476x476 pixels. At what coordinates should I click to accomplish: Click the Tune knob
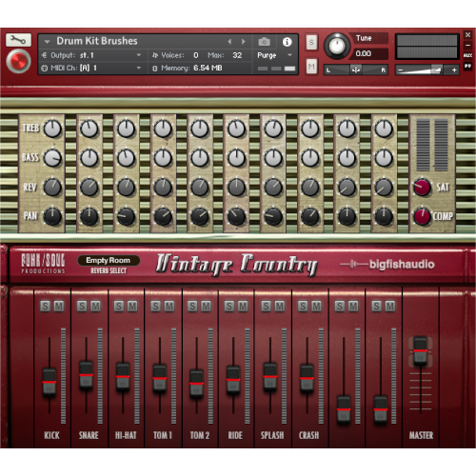point(336,47)
